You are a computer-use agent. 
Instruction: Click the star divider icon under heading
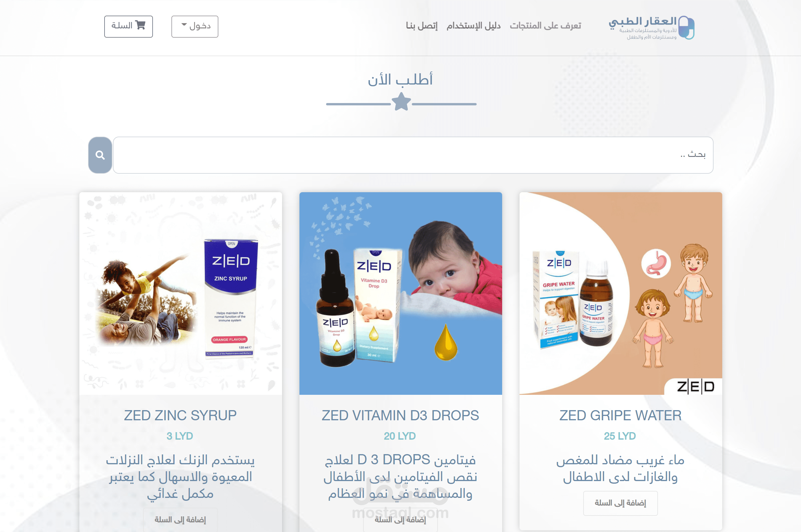click(401, 102)
